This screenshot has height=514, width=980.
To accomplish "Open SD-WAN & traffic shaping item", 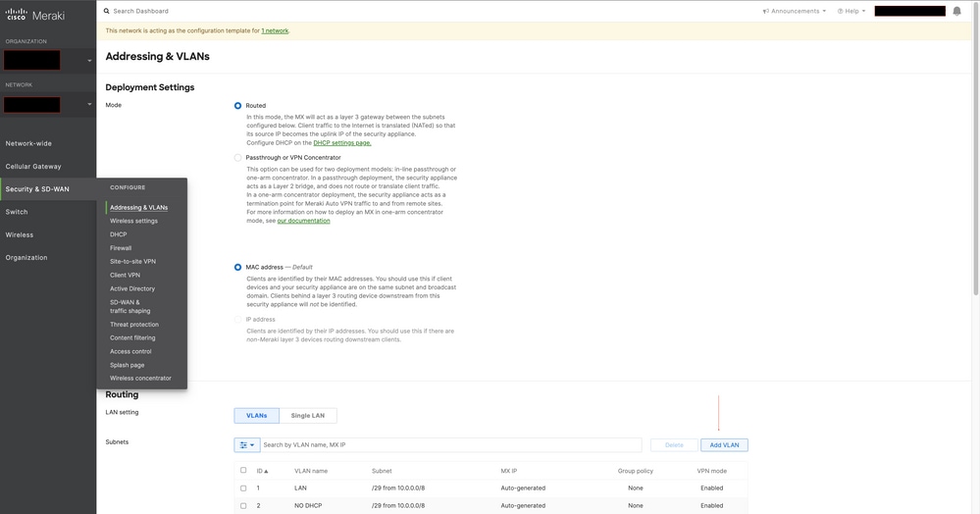I will 130,306.
